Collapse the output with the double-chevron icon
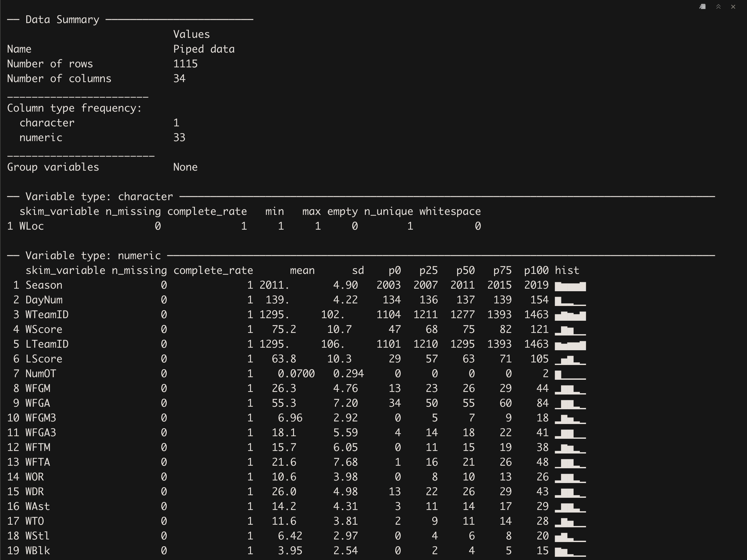The image size is (747, 560). tap(718, 7)
